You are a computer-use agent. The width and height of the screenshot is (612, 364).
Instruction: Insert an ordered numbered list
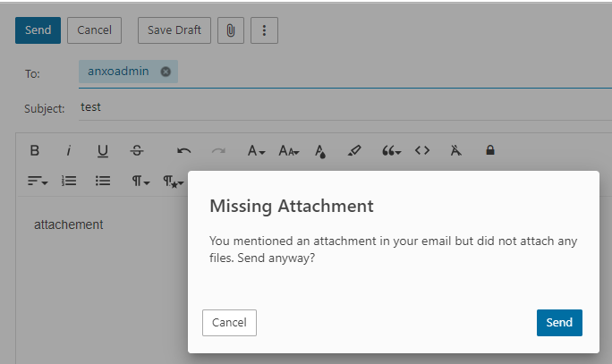coord(69,181)
